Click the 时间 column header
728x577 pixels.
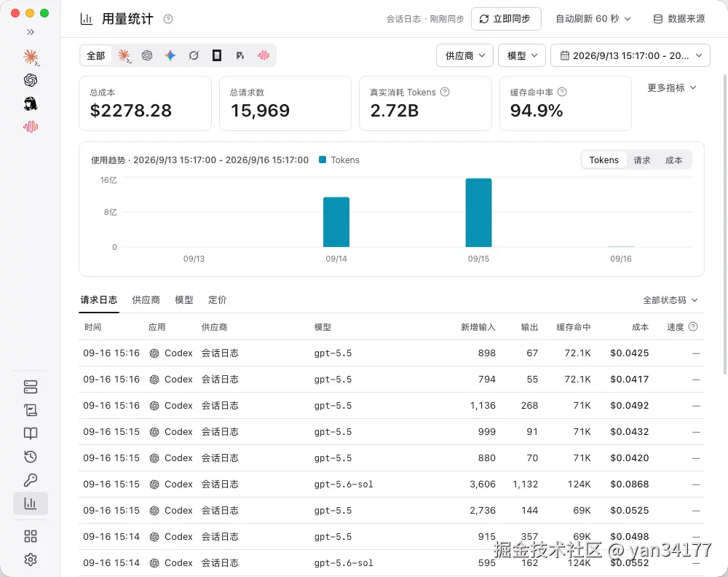[x=93, y=327]
